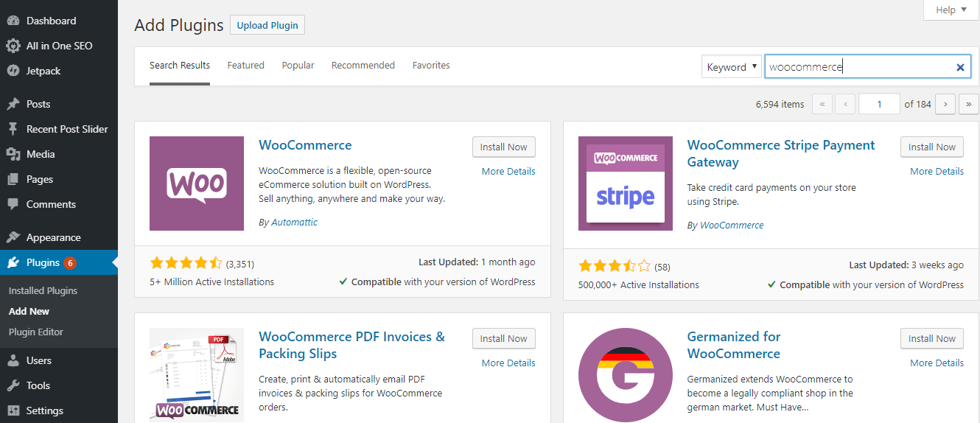
Task: Open the Dashboard from the sidebar icon
Action: pos(13,21)
